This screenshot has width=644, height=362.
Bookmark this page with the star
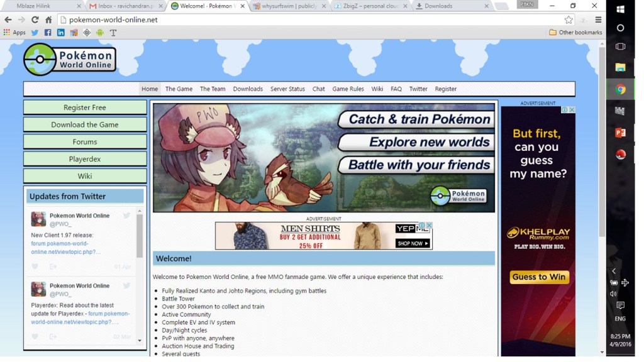pos(569,19)
